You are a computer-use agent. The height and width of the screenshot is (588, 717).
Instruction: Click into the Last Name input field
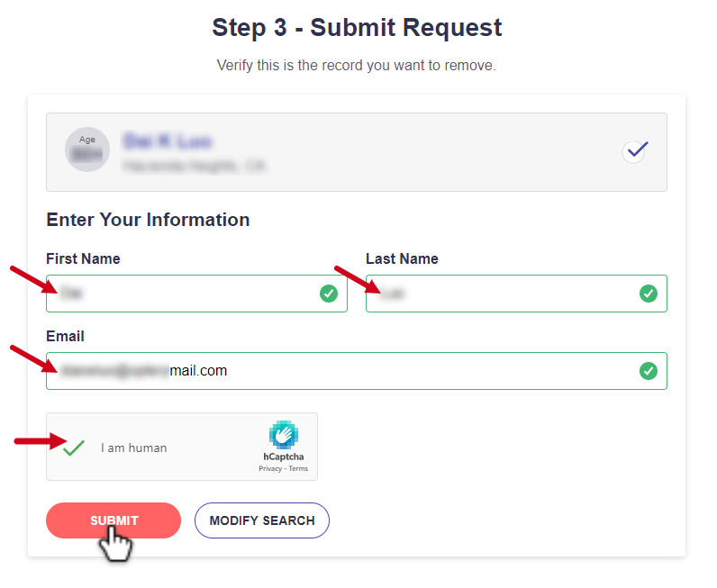pyautogui.click(x=516, y=294)
